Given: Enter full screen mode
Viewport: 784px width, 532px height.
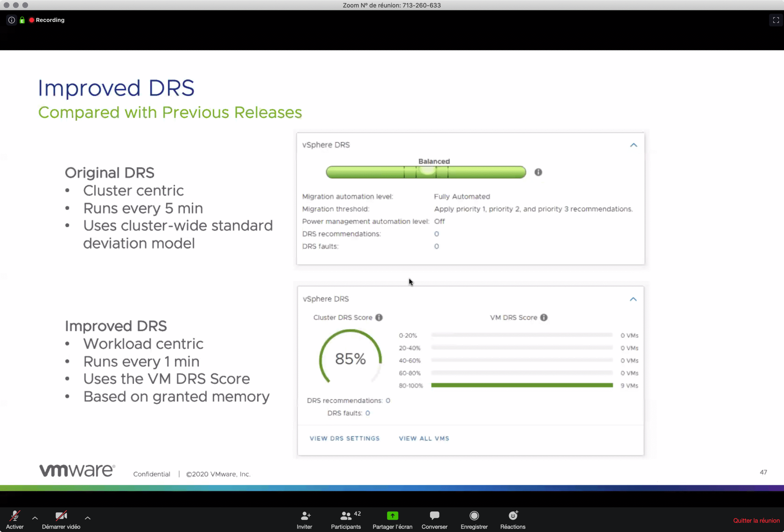Looking at the screenshot, I should pyautogui.click(x=776, y=20).
